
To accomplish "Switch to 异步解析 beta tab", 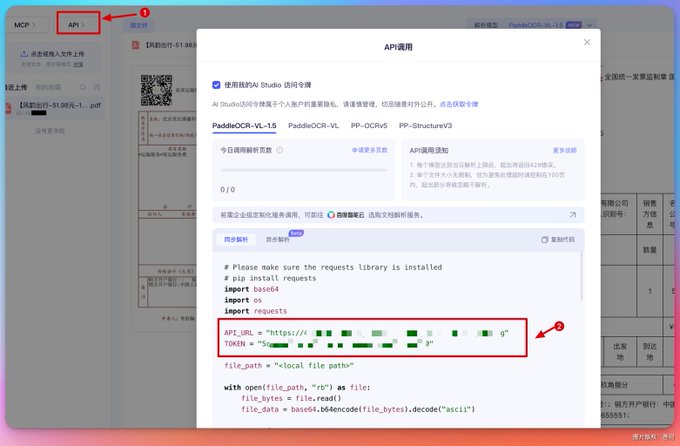I will tap(278, 239).
